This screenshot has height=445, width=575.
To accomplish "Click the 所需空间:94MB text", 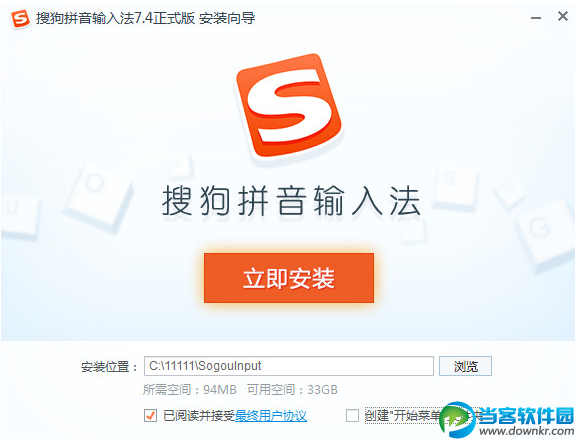I will (190, 389).
